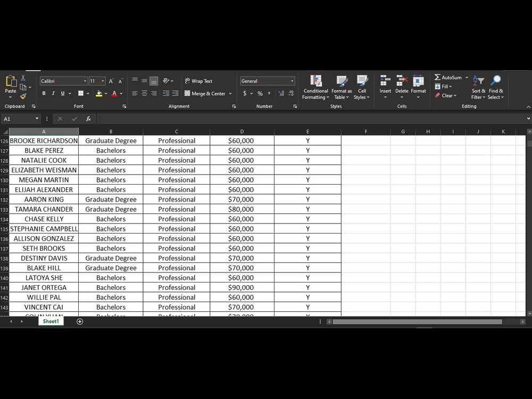Increase indent icon in Alignment
Image resolution: width=532 pixels, height=399 pixels.
[176, 93]
